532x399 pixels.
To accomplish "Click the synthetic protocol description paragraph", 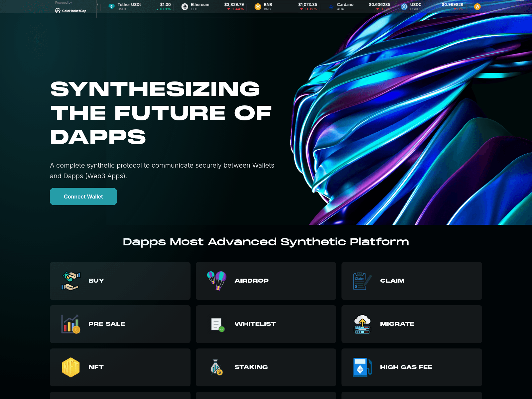I will tap(162, 171).
